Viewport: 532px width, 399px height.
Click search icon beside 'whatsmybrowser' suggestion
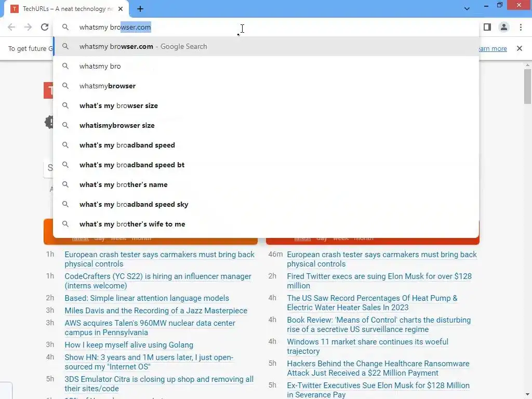pyautogui.click(x=65, y=86)
